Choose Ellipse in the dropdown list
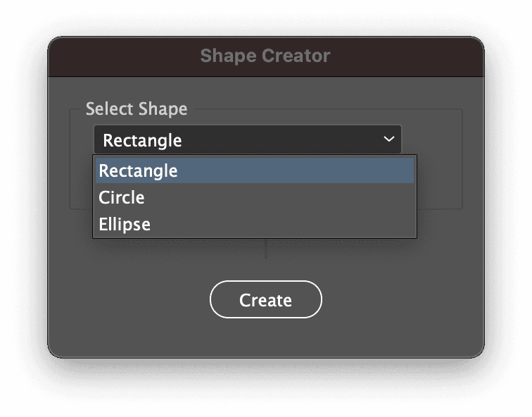Viewport: 532px width, 417px height. tap(255, 224)
